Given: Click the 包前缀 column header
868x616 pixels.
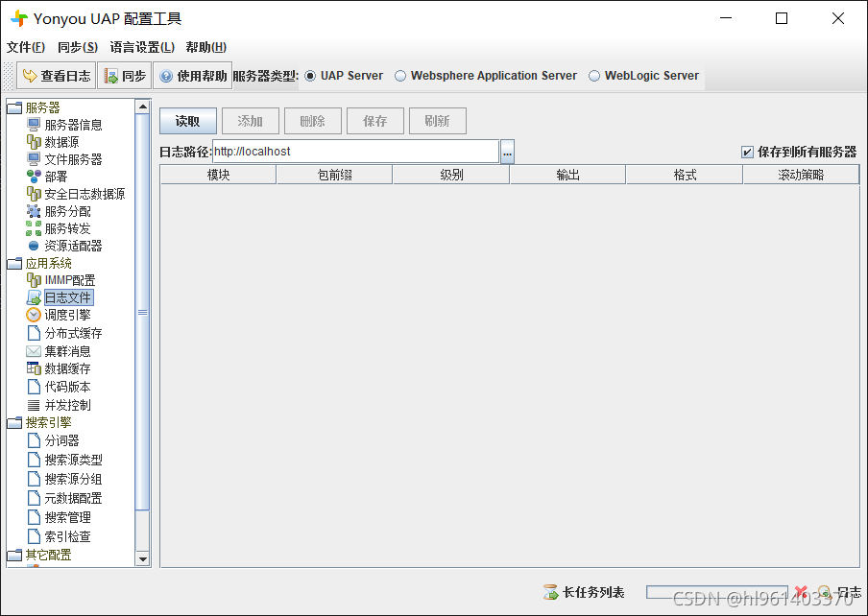Looking at the screenshot, I should [x=334, y=175].
